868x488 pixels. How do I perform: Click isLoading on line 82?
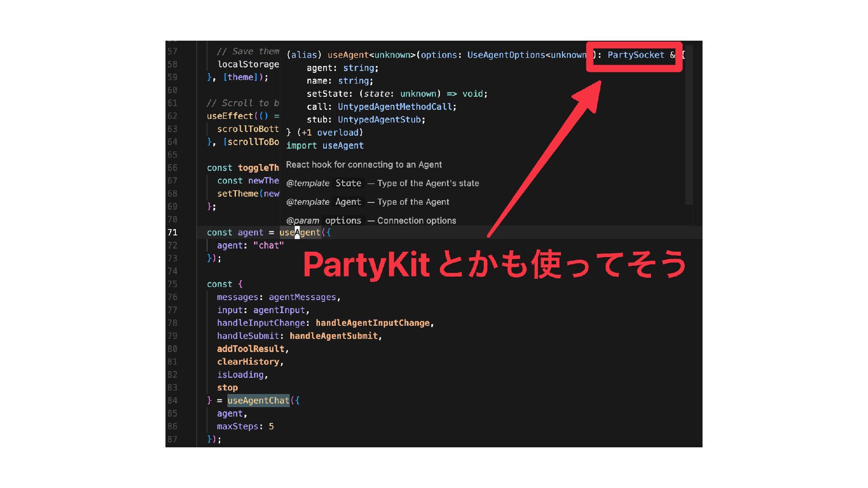(240, 375)
